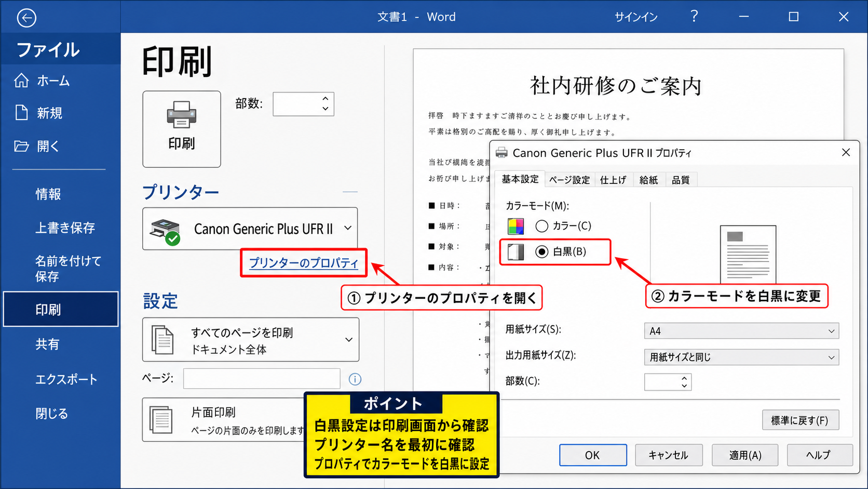The height and width of the screenshot is (489, 868).
Task: Close the Canon properties dialog
Action: 846,152
